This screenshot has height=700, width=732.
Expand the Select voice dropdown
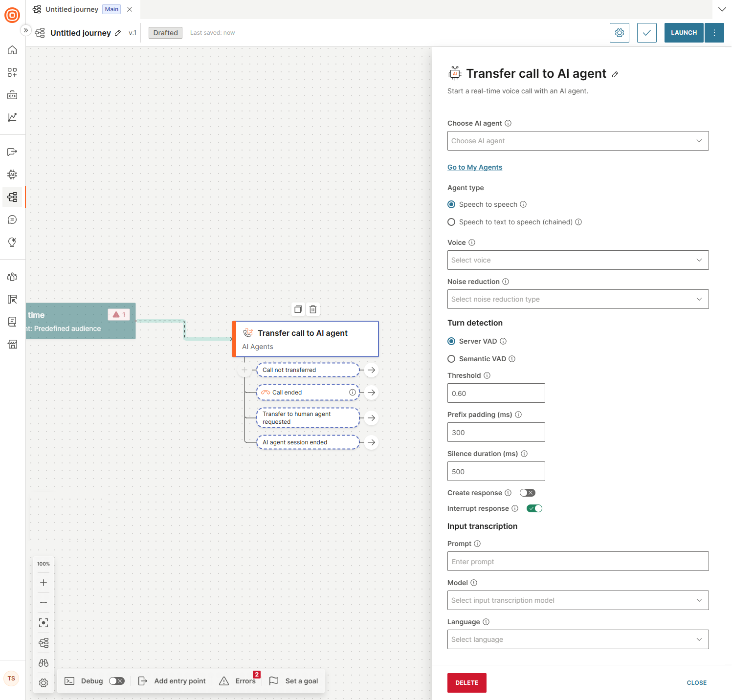577,260
